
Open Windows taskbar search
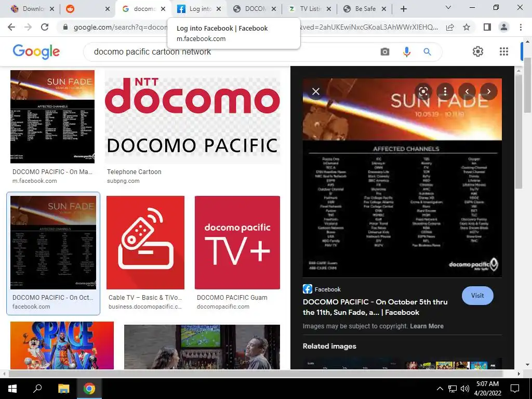pos(37,389)
